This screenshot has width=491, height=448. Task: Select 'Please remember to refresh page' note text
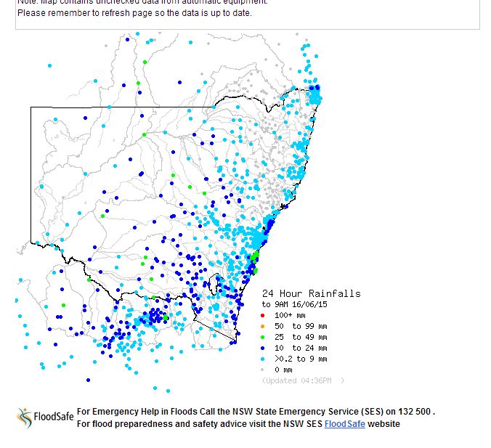pyautogui.click(x=134, y=13)
